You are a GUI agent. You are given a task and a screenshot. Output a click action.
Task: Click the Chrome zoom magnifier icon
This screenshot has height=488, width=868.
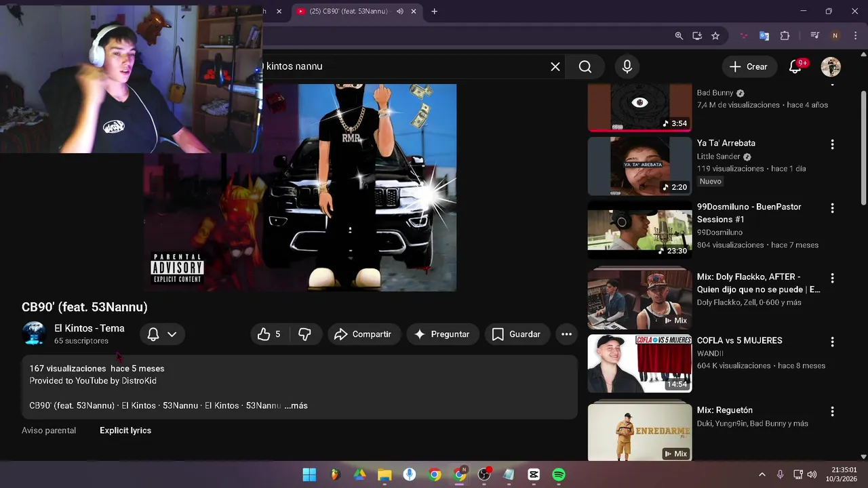point(679,36)
